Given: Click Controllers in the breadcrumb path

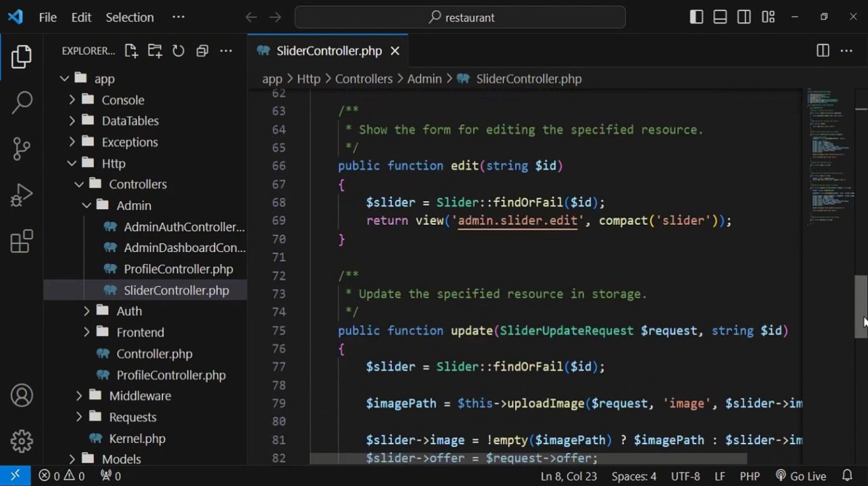Looking at the screenshot, I should point(364,79).
